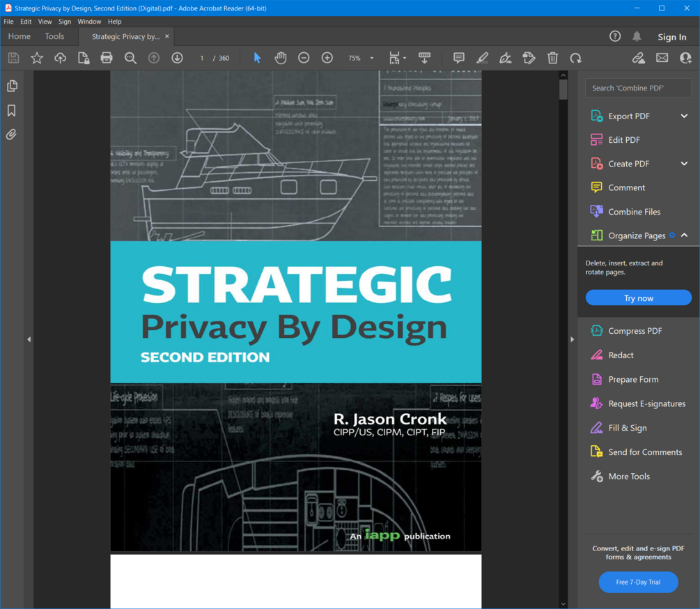The height and width of the screenshot is (609, 700).
Task: Collapse the Organize Pages section
Action: click(x=684, y=236)
